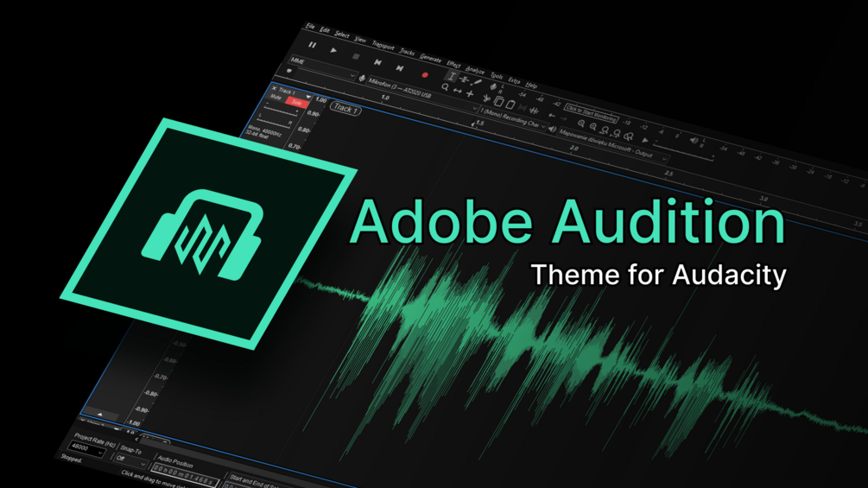Image resolution: width=868 pixels, height=488 pixels.
Task: Click the Play-at-speed triangle icon
Action: pos(644,141)
